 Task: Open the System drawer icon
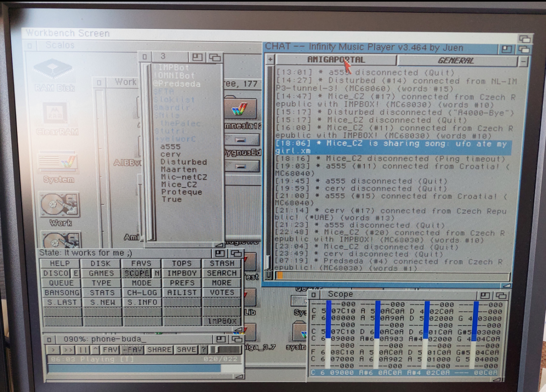click(x=58, y=167)
